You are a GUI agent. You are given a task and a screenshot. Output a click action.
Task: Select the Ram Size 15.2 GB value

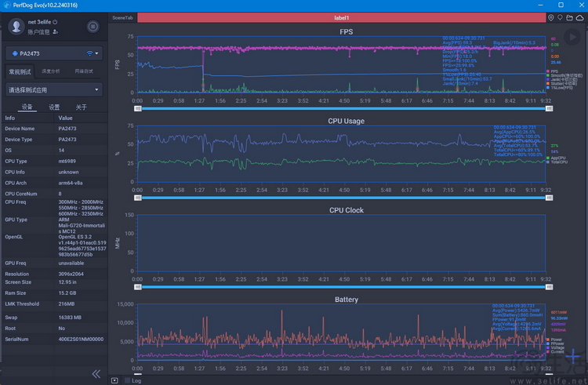click(x=67, y=293)
